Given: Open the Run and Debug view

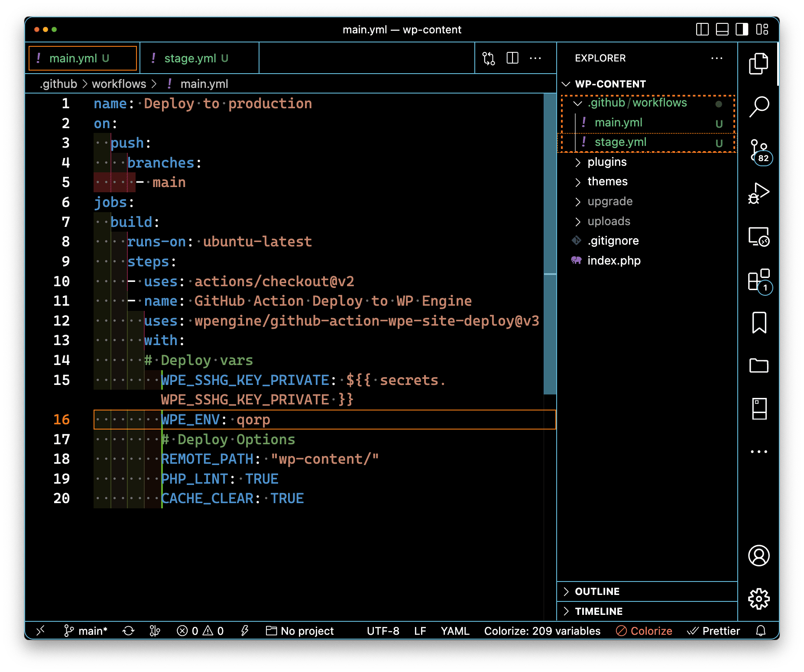Looking at the screenshot, I should (x=759, y=193).
